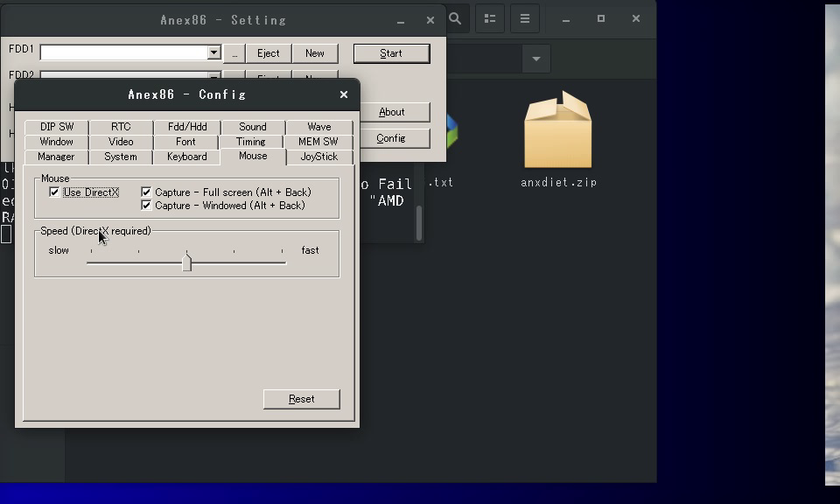The height and width of the screenshot is (504, 840).
Task: Close the Anex86 Setting window
Action: 430,20
